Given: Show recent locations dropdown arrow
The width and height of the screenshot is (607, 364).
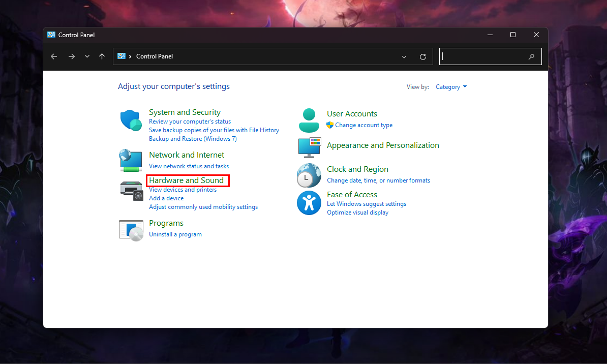Looking at the screenshot, I should click(87, 56).
